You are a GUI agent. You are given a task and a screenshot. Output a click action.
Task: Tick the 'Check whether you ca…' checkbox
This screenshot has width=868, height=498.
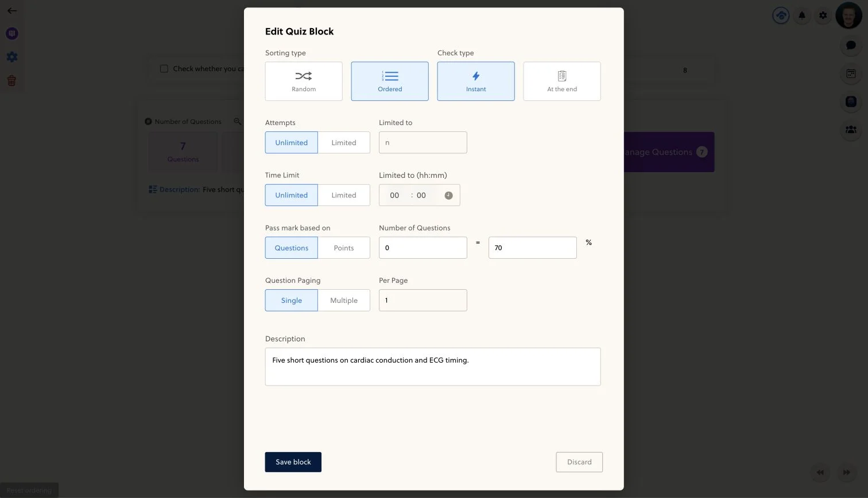pos(164,69)
